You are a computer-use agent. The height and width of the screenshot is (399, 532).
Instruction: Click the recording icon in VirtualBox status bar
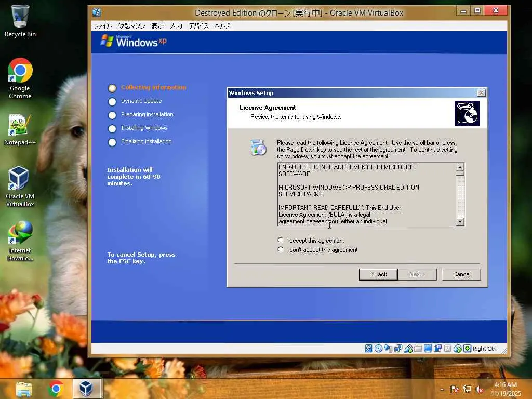(x=437, y=349)
